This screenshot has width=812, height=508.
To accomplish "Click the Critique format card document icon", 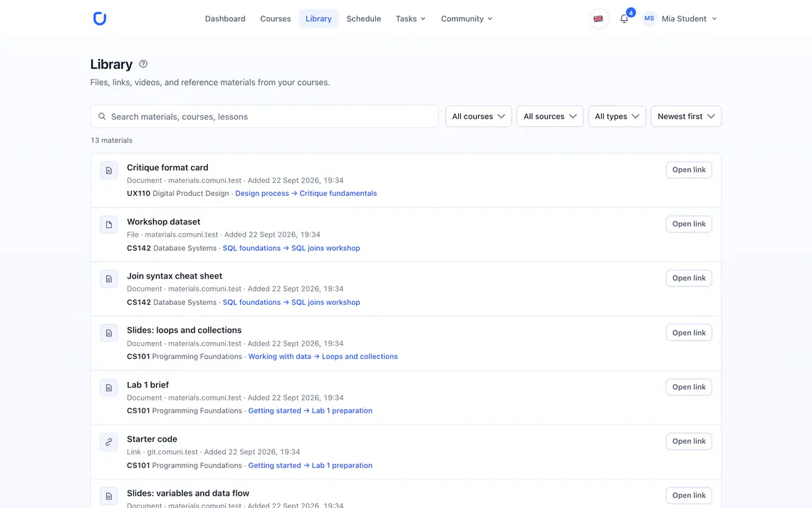I will 109,170.
